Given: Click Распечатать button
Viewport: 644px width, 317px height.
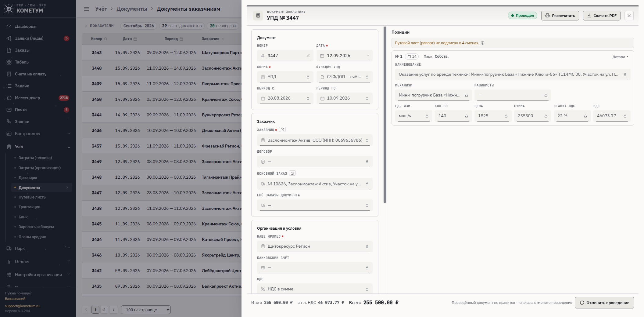Looking at the screenshot, I should point(560,16).
